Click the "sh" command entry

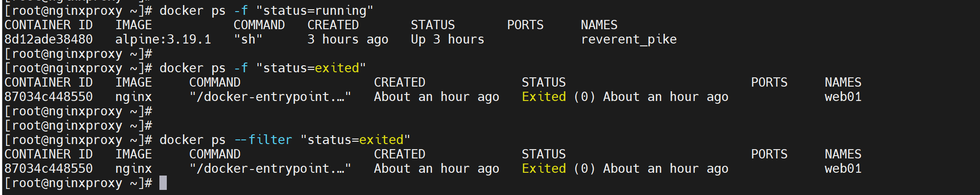coord(248,39)
